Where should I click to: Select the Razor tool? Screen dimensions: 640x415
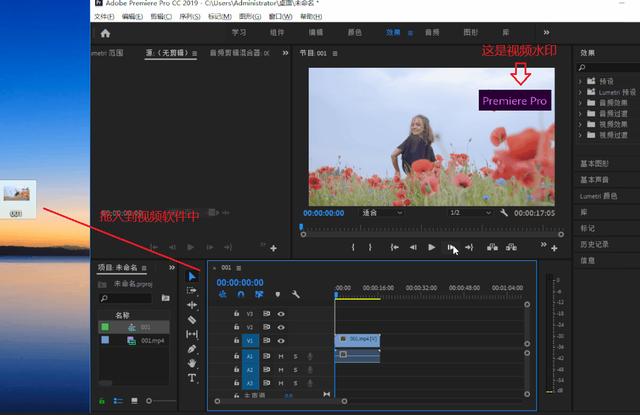192,320
